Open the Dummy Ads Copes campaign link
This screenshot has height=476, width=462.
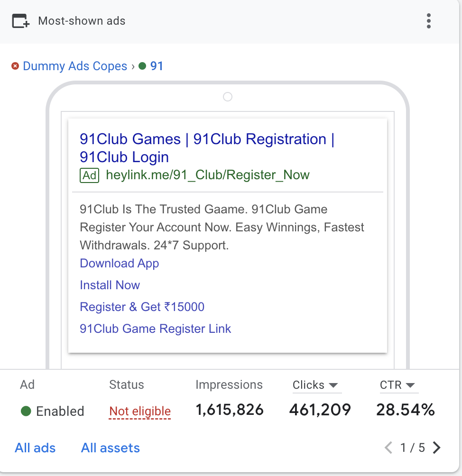click(75, 66)
